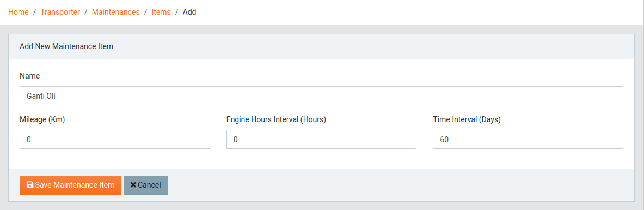Click into the Mileage (Km) input
644x210 pixels.
point(114,140)
